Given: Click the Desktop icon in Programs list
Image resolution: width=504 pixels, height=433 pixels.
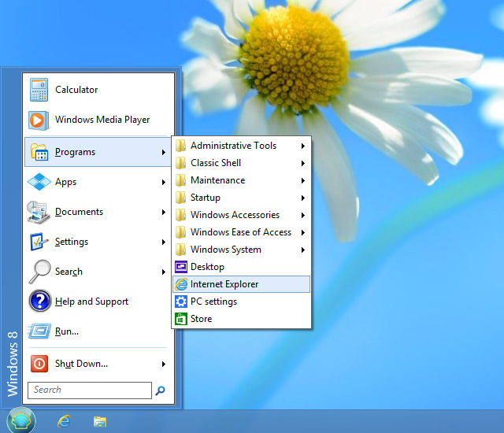Looking at the screenshot, I should click(x=181, y=267).
